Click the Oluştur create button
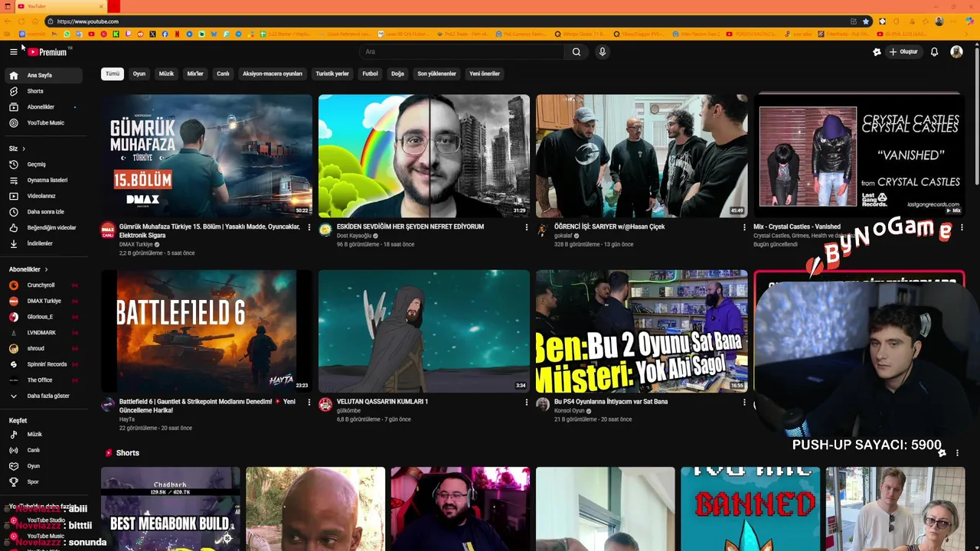980x551 pixels. coord(903,51)
